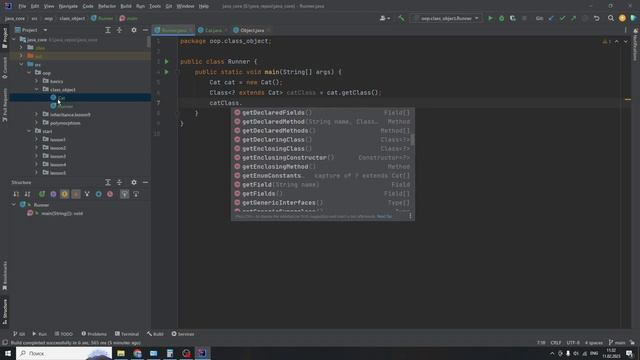Open the user account icon in the toolbar
640x360 pixels.
click(x=384, y=18)
